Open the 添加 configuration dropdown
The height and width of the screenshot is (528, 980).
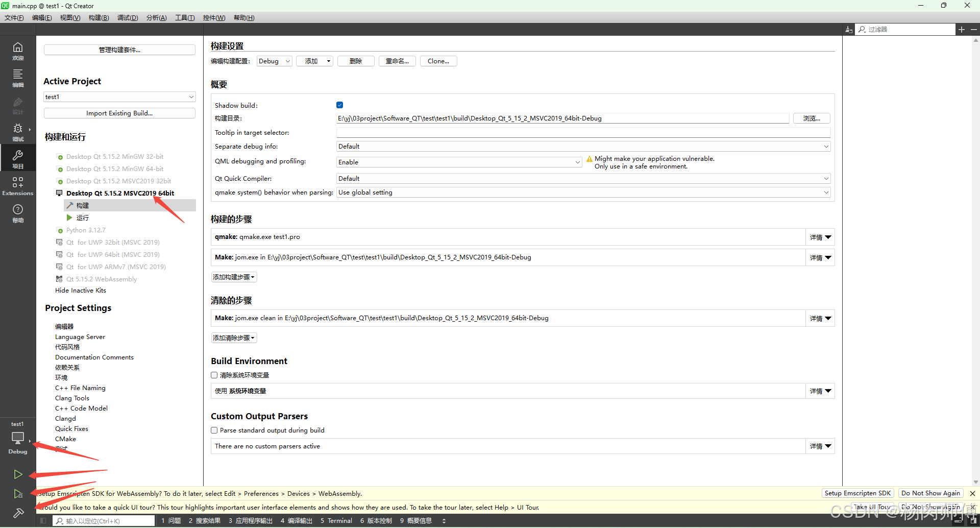315,61
